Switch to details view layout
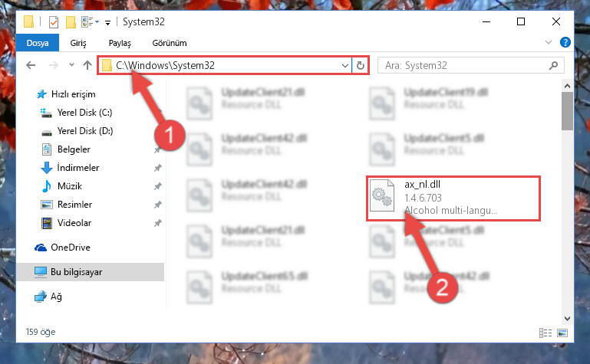The width and height of the screenshot is (590, 364). point(546,333)
